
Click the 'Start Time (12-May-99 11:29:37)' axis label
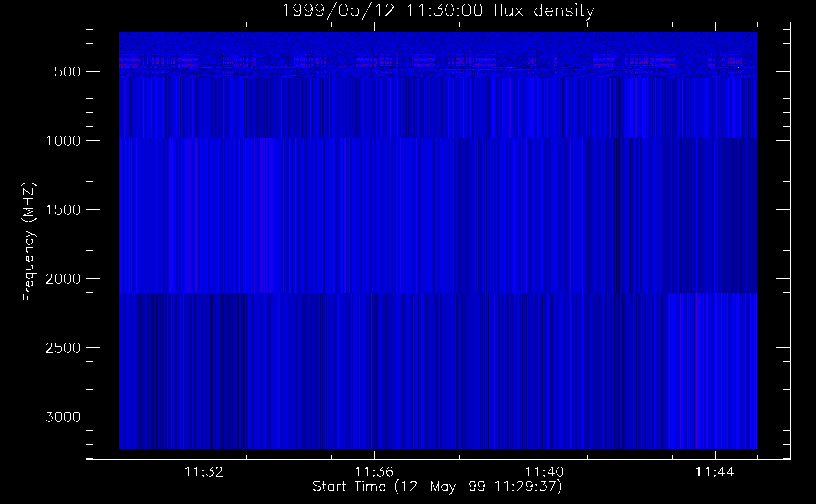click(437, 487)
